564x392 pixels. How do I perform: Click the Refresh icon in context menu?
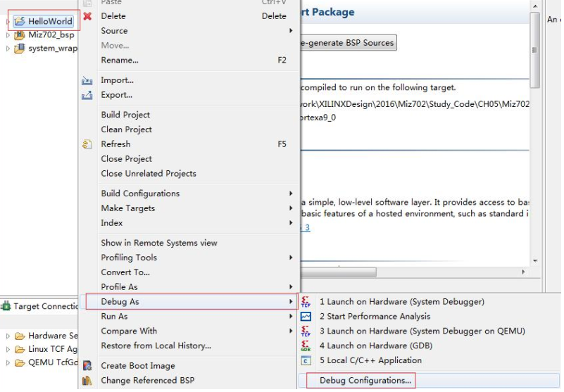tap(87, 144)
